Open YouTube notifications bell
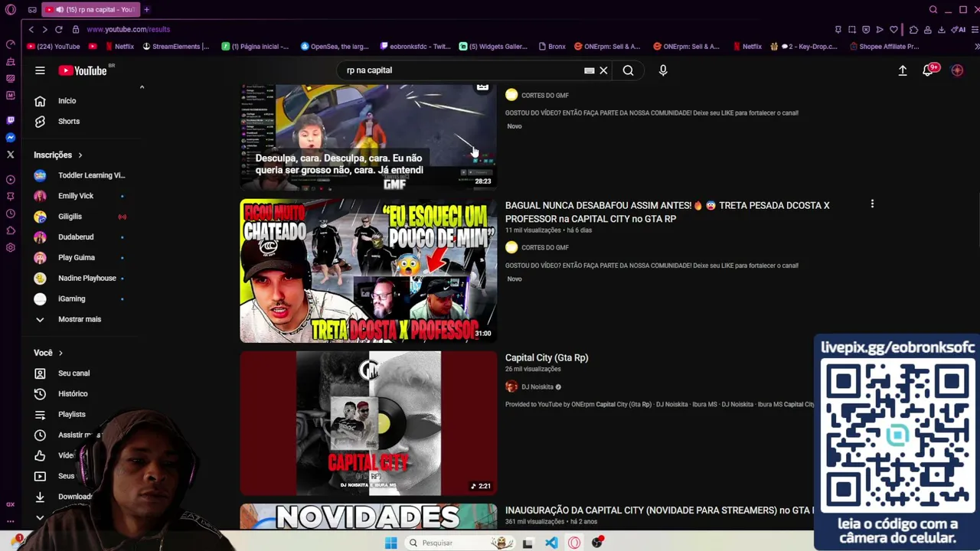The width and height of the screenshot is (980, 551). [928, 70]
